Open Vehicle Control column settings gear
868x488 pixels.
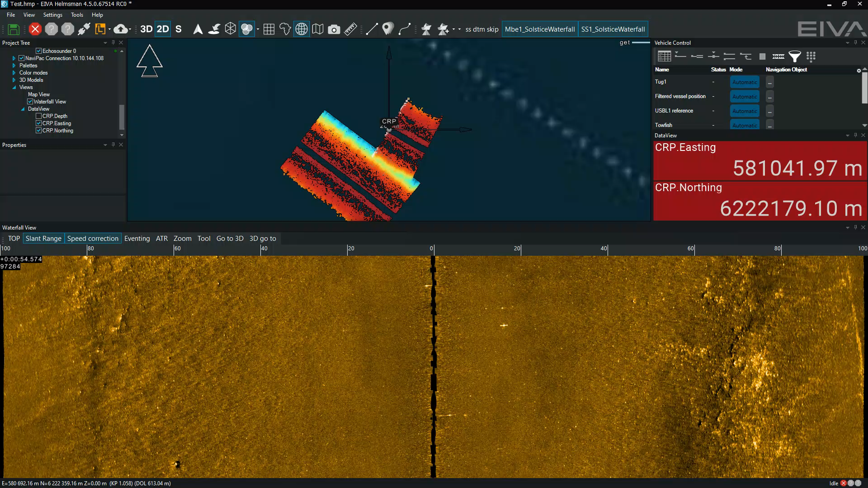[859, 70]
